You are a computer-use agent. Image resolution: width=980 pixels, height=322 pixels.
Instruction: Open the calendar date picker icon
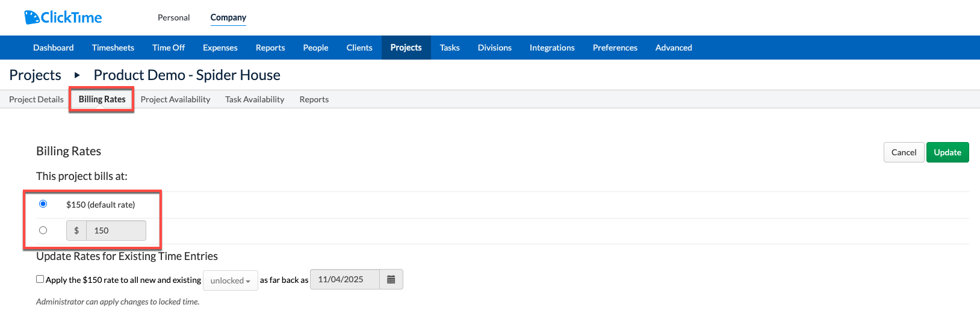(x=391, y=279)
